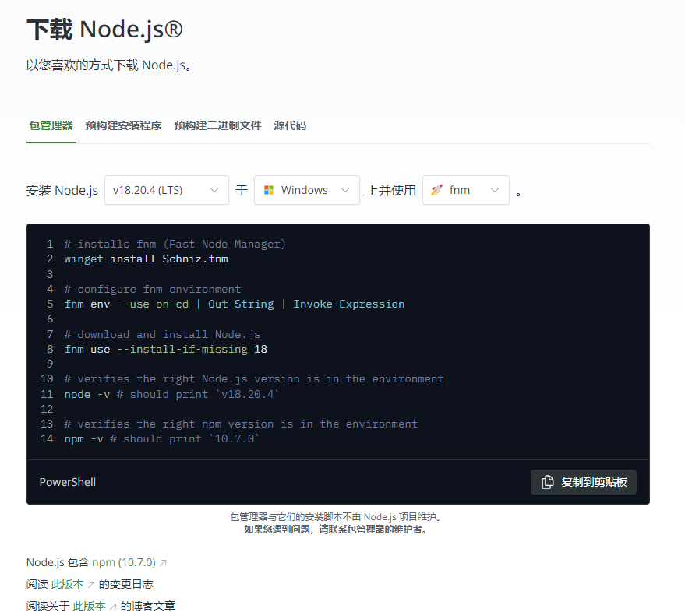Image resolution: width=685 pixels, height=616 pixels.
Task: Click the copy icon in clipboard button
Action: coord(547,482)
